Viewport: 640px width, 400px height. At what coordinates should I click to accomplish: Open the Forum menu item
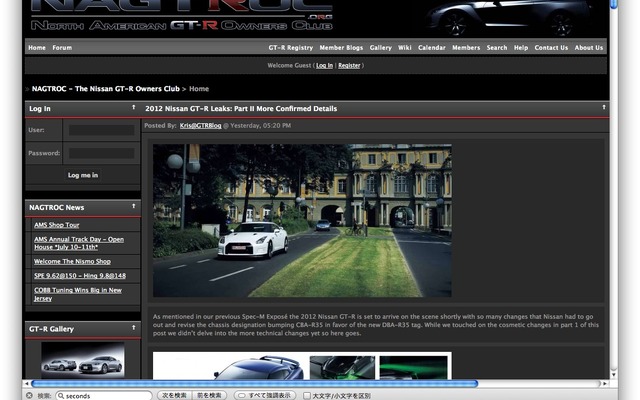[x=62, y=47]
